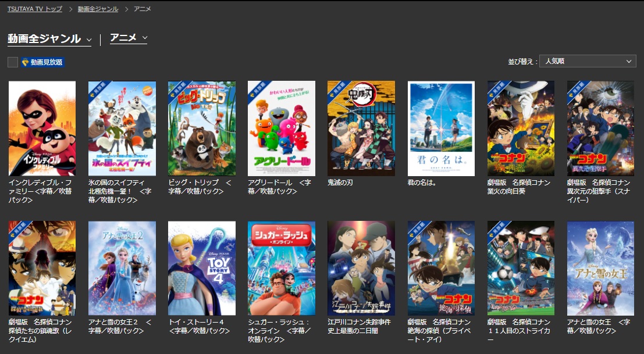
Task: Click the シュガー・ラッシュ:オンライン title link
Action: tap(280, 331)
